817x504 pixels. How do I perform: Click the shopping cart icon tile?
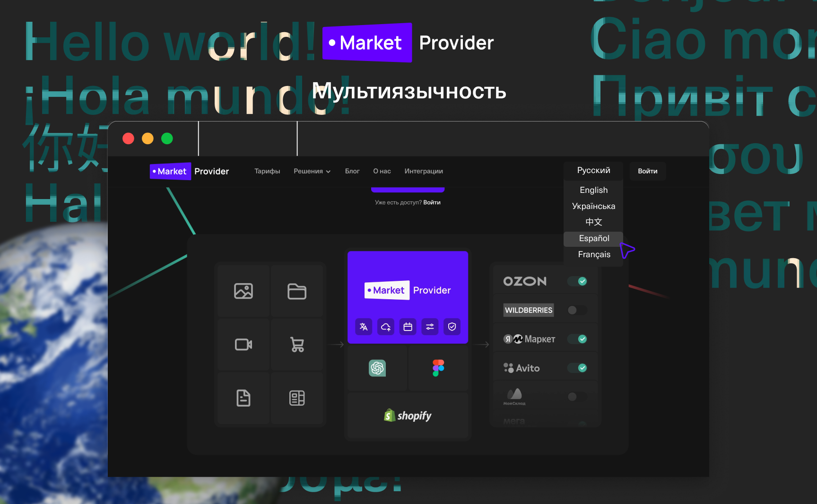tap(297, 345)
